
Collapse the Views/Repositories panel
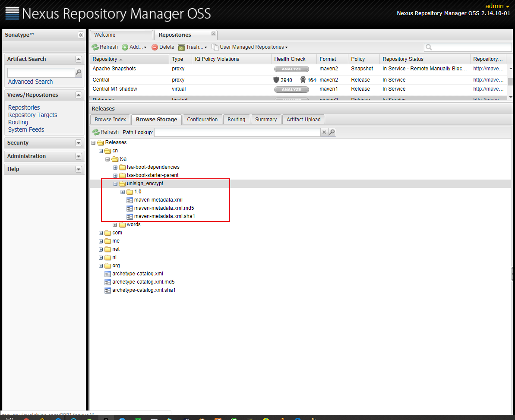pos(78,95)
